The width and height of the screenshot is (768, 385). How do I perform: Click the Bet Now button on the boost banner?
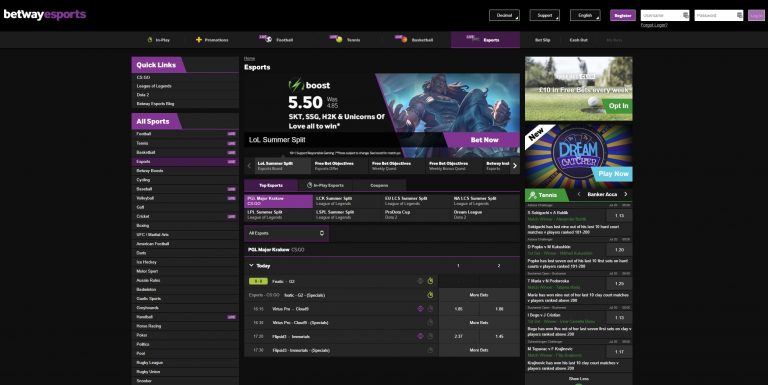482,140
